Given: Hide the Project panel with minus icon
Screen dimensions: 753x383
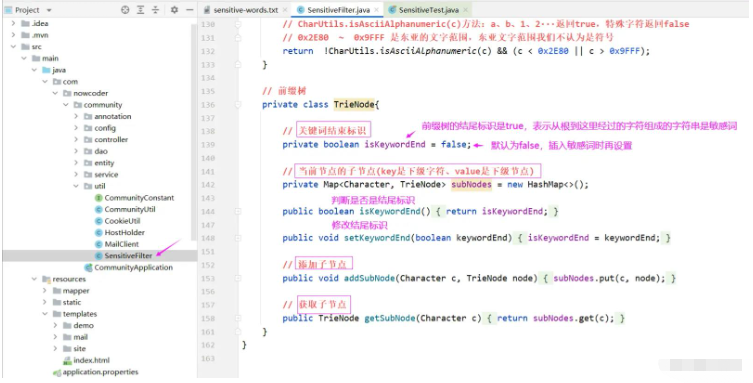Looking at the screenshot, I should coord(190,10).
